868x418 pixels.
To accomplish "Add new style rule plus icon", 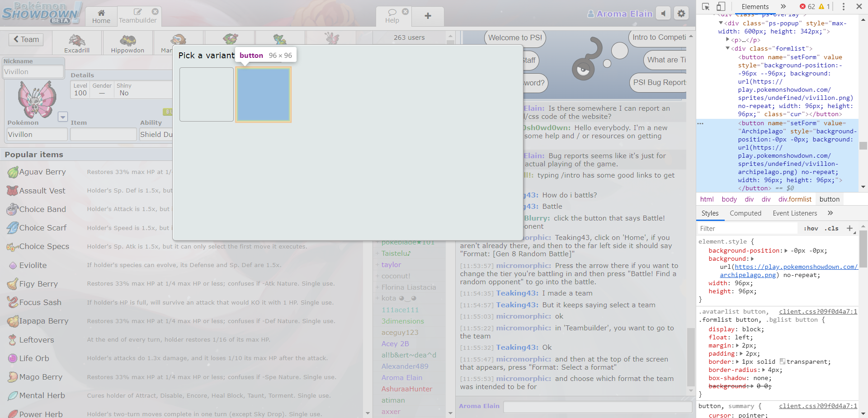I will click(849, 228).
